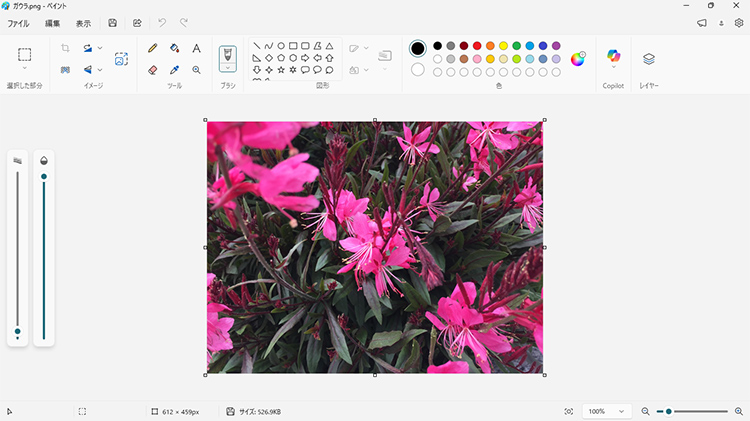Image resolution: width=750 pixels, height=421 pixels.
Task: Open the ファイル menu
Action: coord(19,23)
